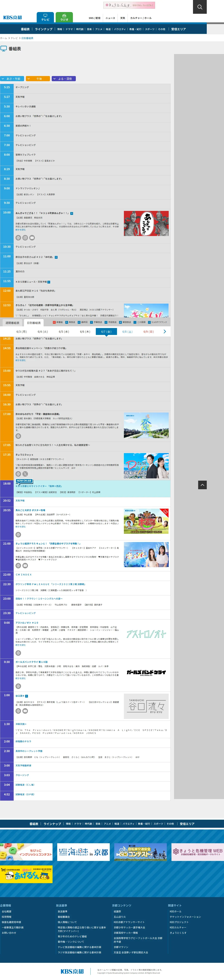Open the アストロノオト program title link
Viewport: 224px width, 980px height.
pos(27,623)
